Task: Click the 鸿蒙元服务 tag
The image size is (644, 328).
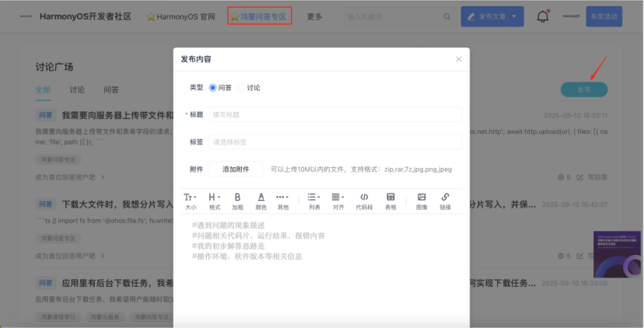Action: coord(105,317)
